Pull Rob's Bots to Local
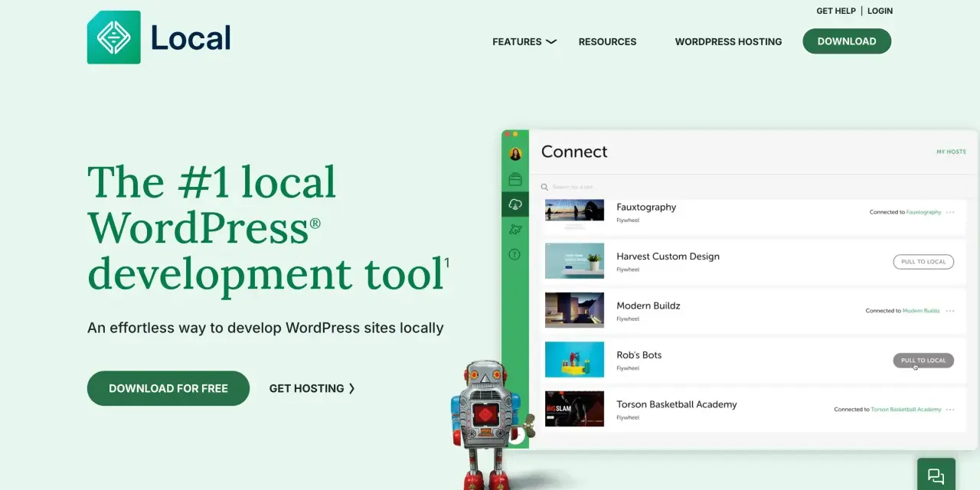Viewport: 980px width, 490px height. point(923,361)
